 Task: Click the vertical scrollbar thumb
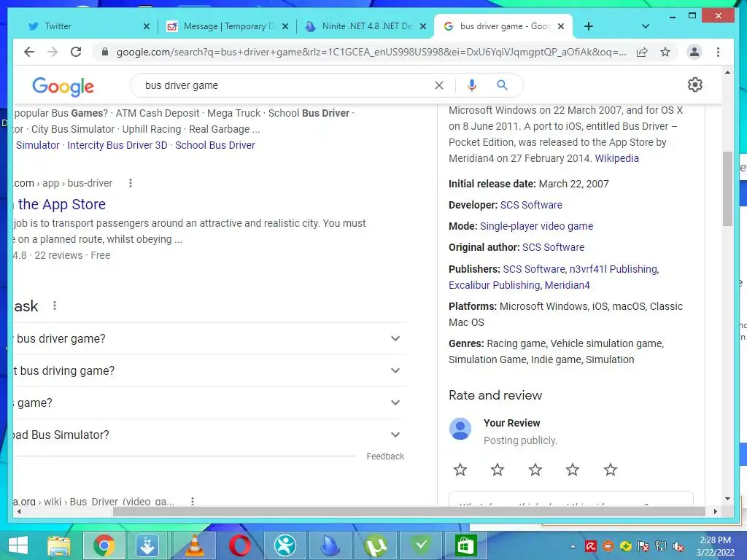point(727,189)
